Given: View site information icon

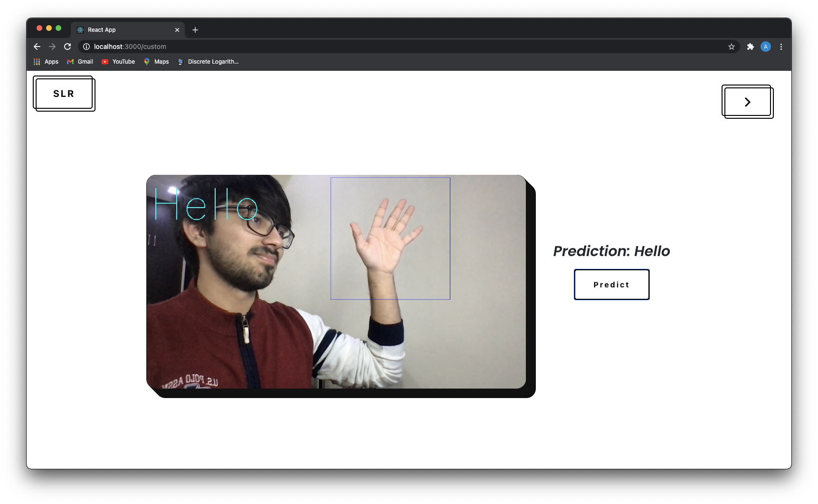Looking at the screenshot, I should [86, 47].
